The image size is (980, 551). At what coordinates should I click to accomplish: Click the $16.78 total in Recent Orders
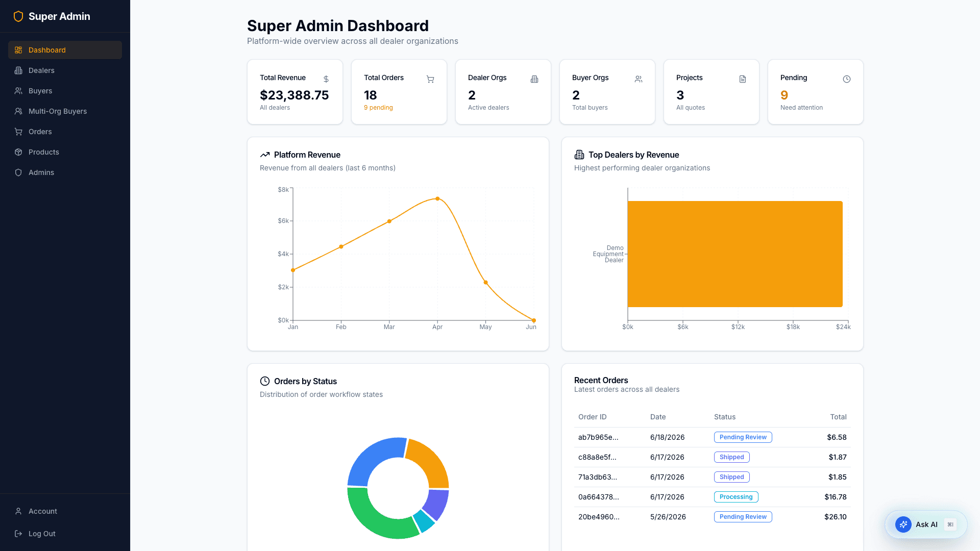tap(836, 497)
